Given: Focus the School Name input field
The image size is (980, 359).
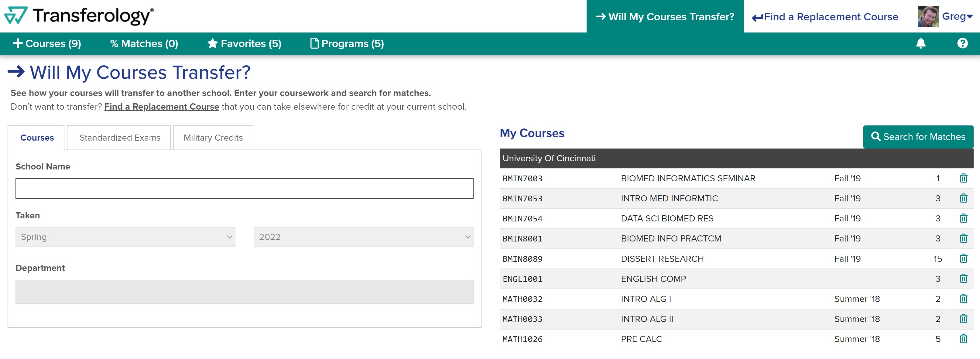Looking at the screenshot, I should [x=244, y=189].
